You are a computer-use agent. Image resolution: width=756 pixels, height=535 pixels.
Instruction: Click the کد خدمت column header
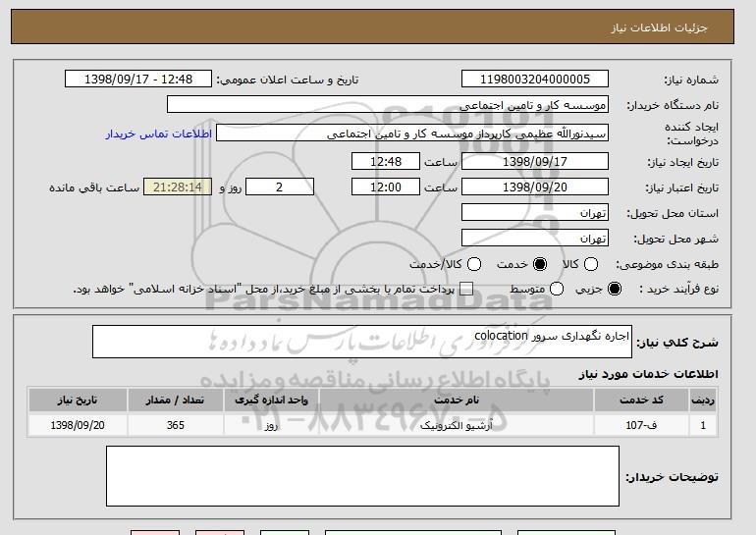click(641, 401)
